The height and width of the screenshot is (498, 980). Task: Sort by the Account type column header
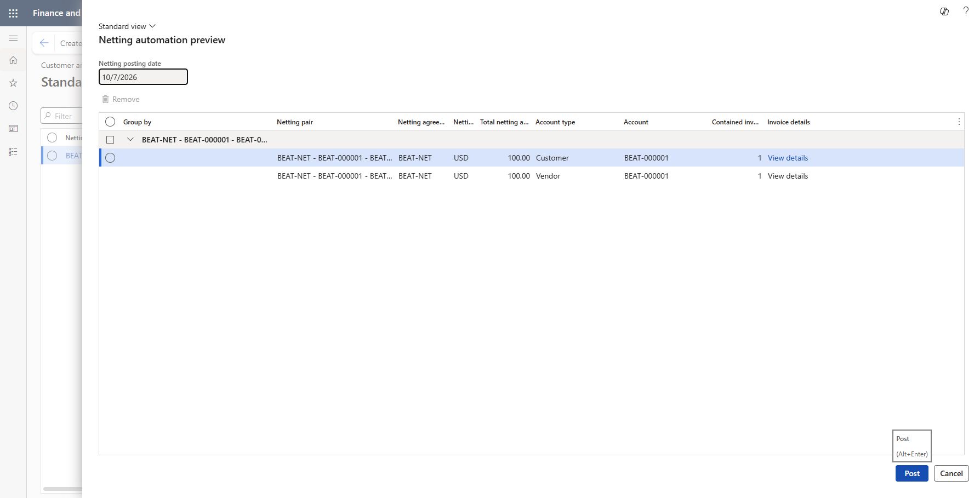[x=555, y=122]
